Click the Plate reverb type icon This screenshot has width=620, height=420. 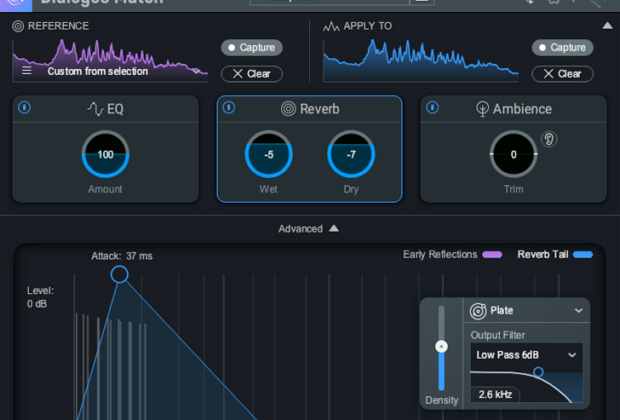(478, 311)
